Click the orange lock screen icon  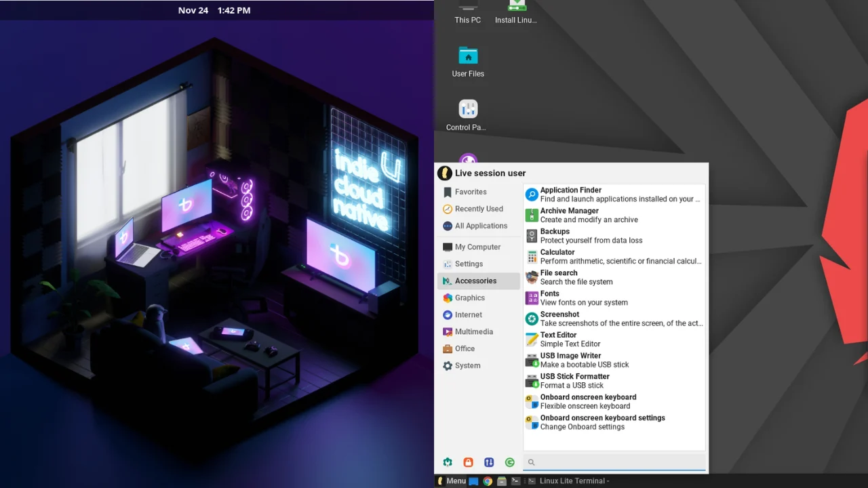tap(468, 462)
